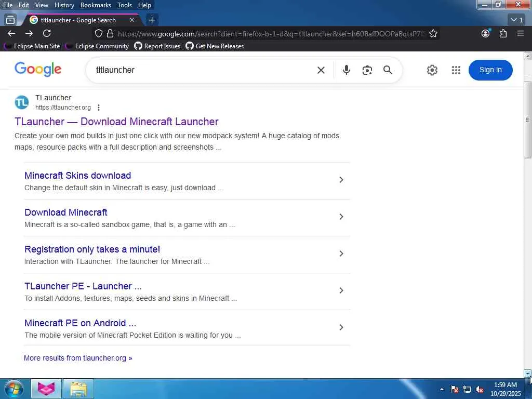This screenshot has width=532, height=399.
Task: Open the Bookmarks menu
Action: point(96,5)
